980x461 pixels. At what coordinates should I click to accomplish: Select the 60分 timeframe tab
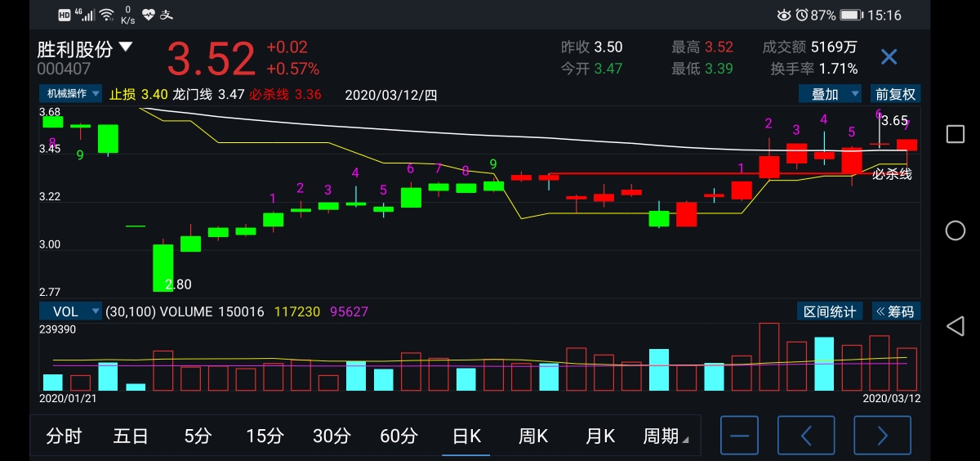[x=399, y=436]
